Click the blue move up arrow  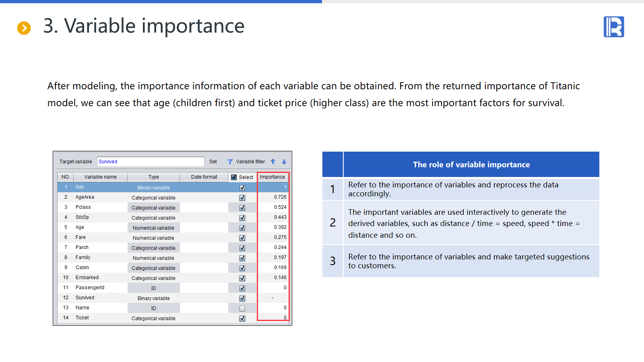tap(273, 162)
